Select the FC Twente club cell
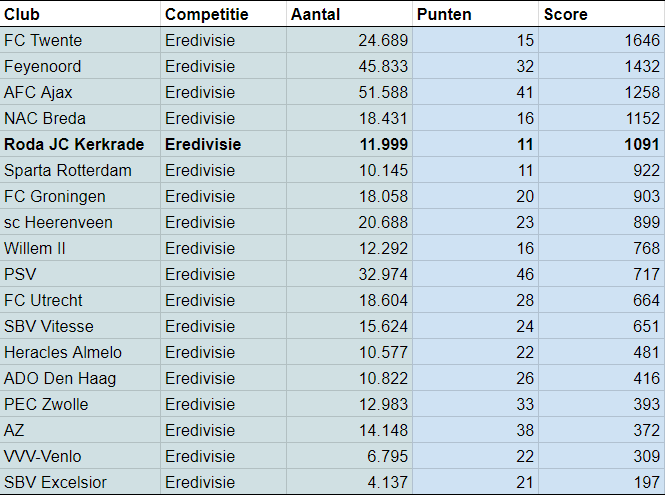This screenshot has height=495, width=665. point(80,40)
